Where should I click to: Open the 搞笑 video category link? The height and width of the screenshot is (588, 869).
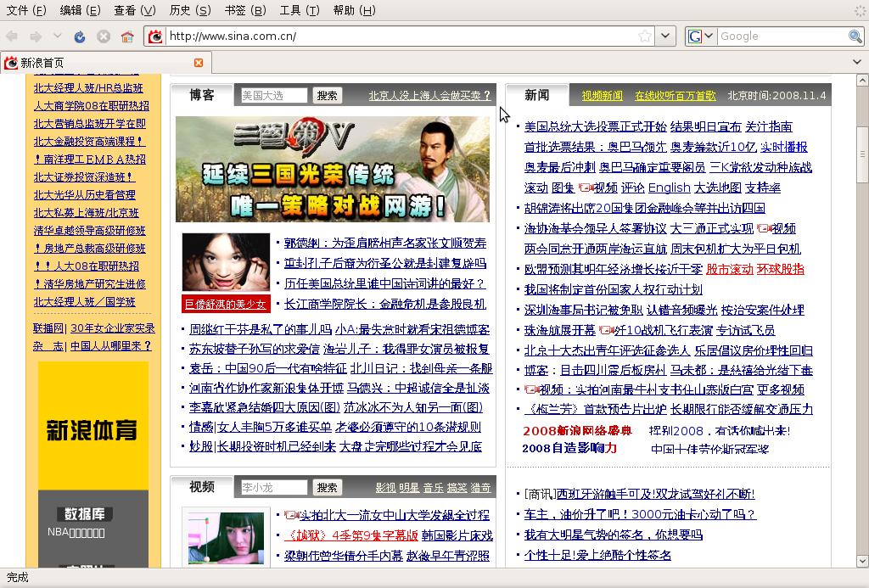tap(457, 488)
